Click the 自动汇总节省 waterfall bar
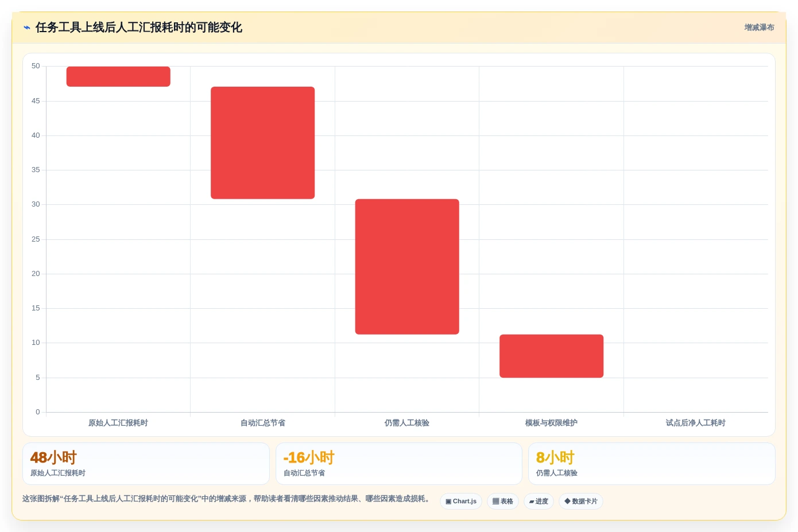The width and height of the screenshot is (798, 532). 263,143
